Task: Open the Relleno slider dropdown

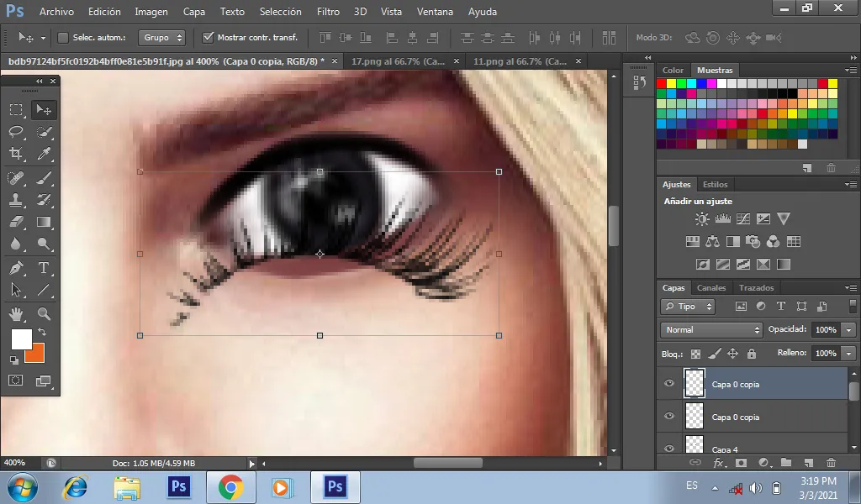Action: tap(849, 353)
